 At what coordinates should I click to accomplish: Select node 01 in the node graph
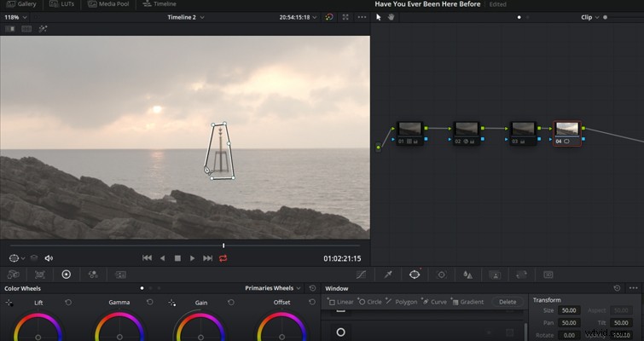409,133
